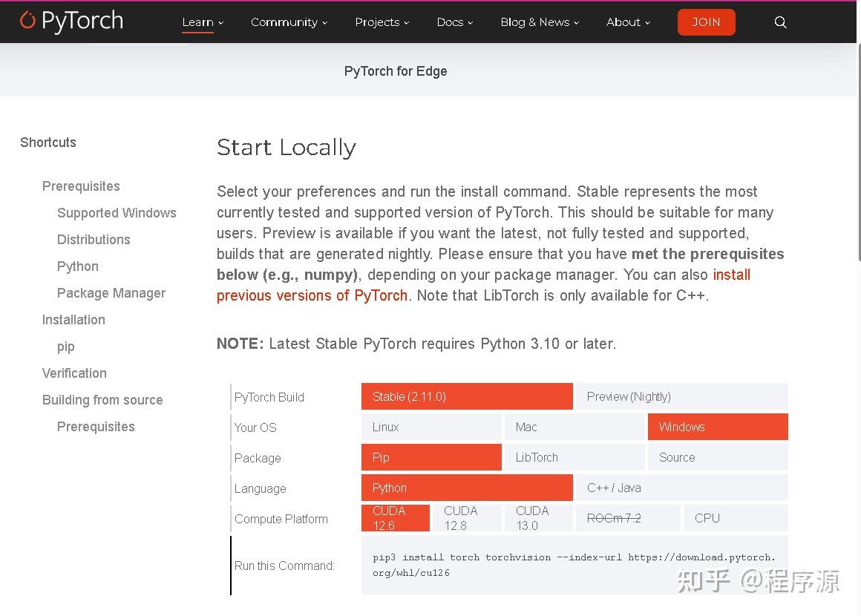Viewport: 861px width, 616px height.
Task: Select CPU compute platform
Action: [736, 518]
